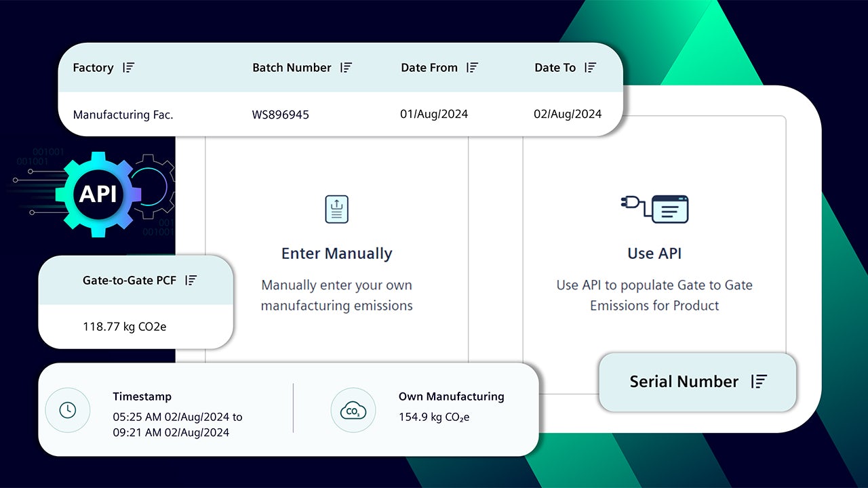Toggle sorting on the Date To column

point(589,67)
